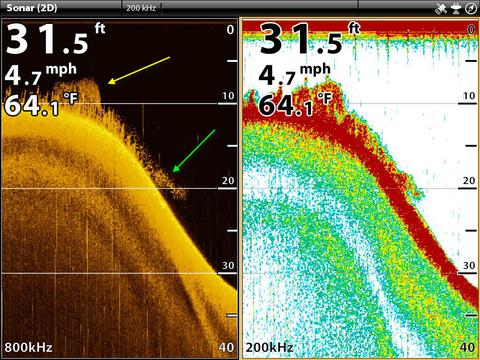Image resolution: width=480 pixels, height=360 pixels.
Task: Tap the 200kHz frequency label
Action: pyautogui.click(x=269, y=348)
